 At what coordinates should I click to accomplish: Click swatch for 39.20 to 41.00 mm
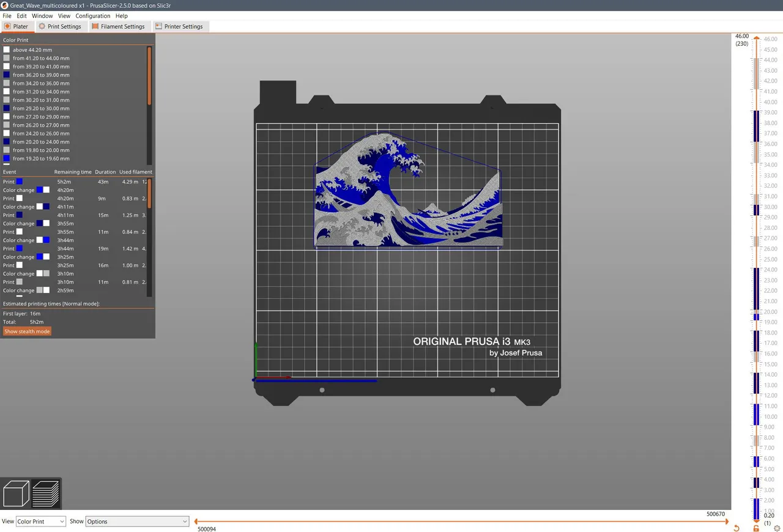pos(7,67)
